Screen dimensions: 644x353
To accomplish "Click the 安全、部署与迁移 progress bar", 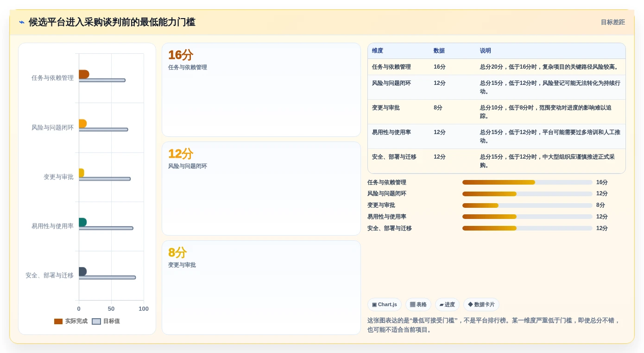I will 527,228.
